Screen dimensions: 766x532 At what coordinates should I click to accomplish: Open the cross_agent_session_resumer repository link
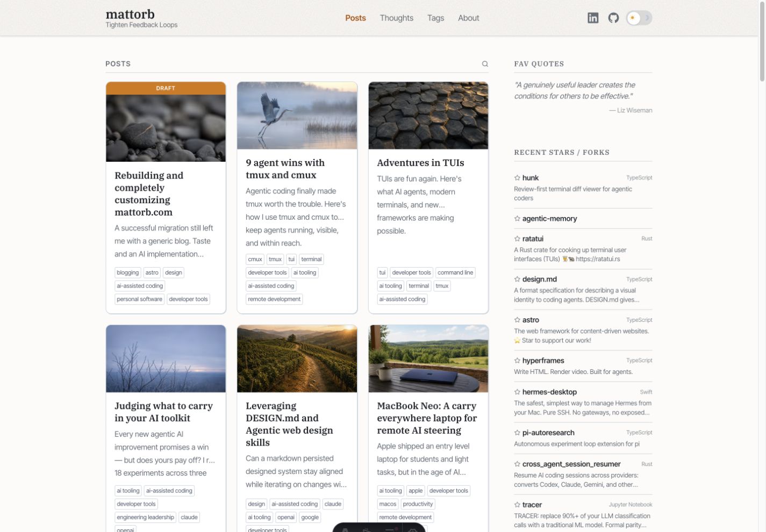click(x=571, y=464)
